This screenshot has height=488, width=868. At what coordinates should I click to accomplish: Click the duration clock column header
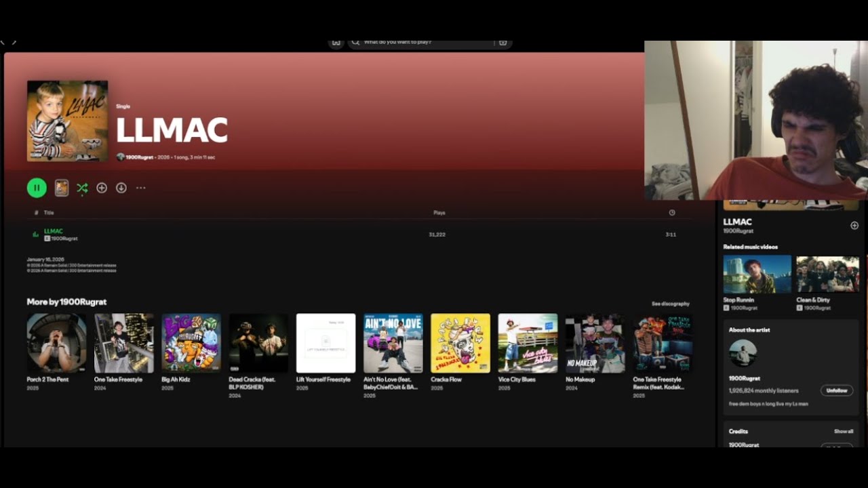tap(672, 213)
